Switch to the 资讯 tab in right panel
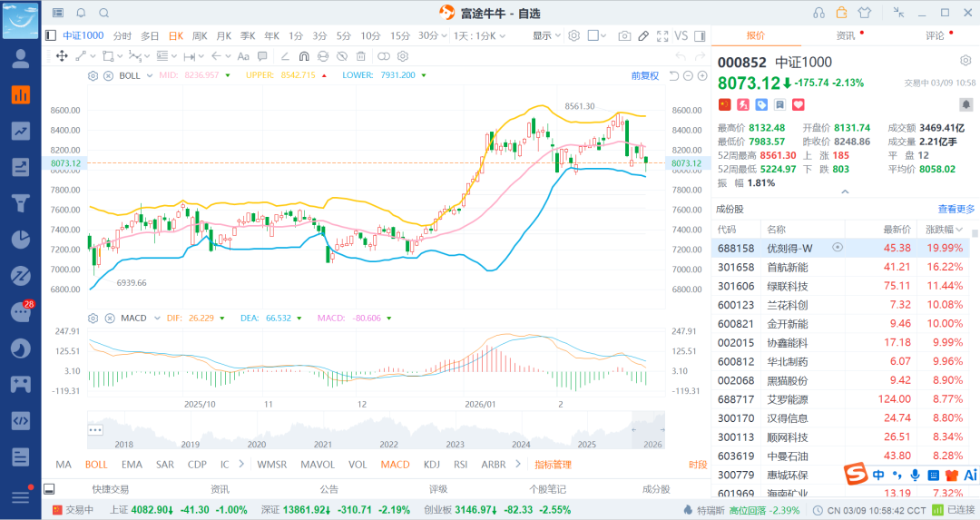Viewport: 980px width, 520px height. (x=845, y=35)
